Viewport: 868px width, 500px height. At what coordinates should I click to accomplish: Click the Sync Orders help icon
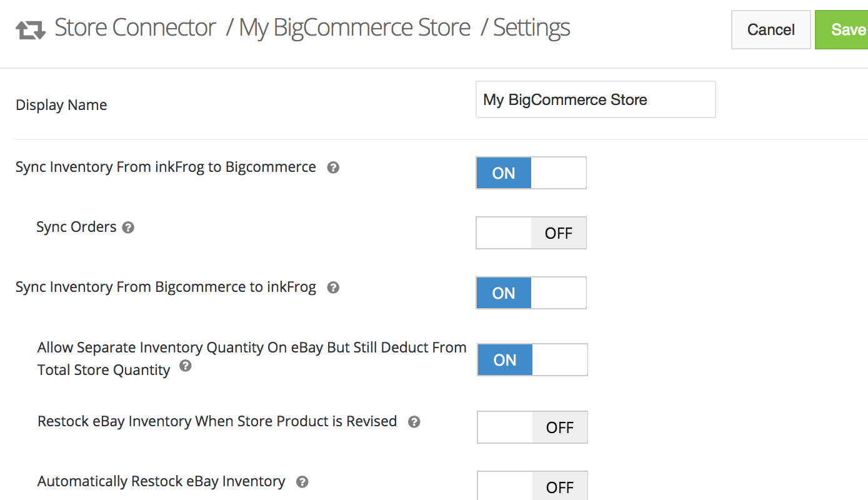coord(128,227)
